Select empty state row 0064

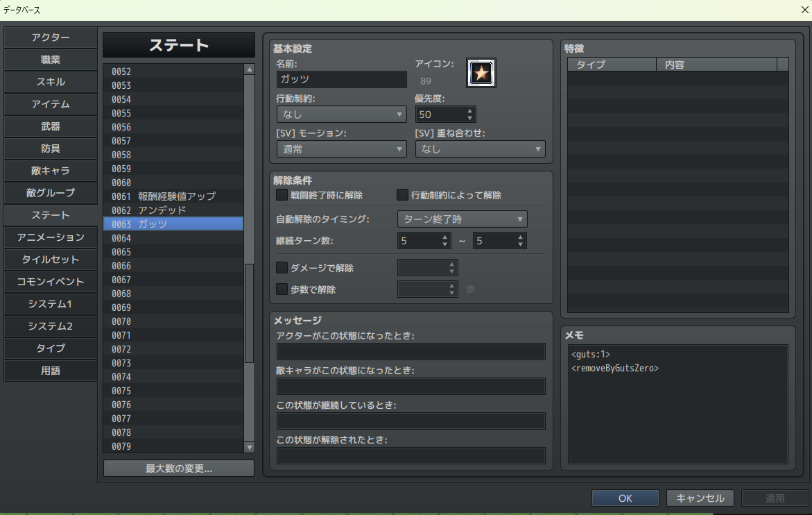pos(173,238)
